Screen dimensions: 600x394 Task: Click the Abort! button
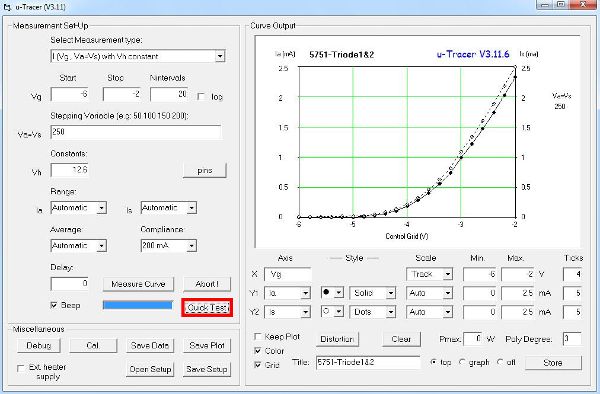point(207,284)
